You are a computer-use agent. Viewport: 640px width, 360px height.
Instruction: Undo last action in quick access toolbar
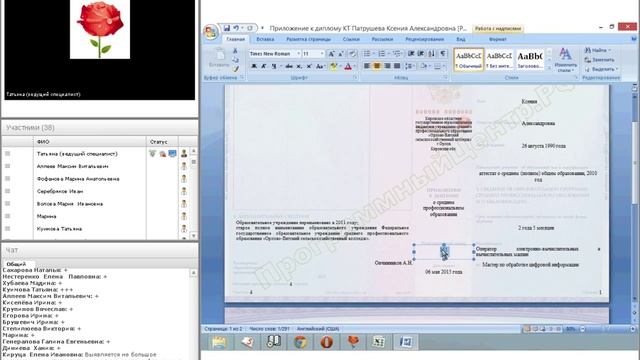pos(236,28)
